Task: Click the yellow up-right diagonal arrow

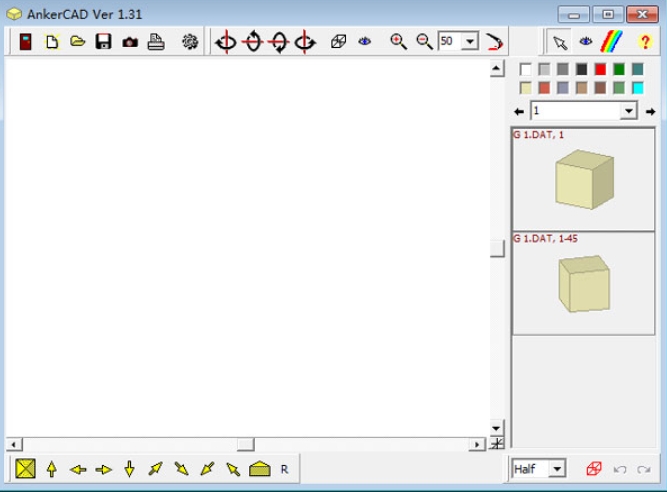Action: click(x=156, y=469)
